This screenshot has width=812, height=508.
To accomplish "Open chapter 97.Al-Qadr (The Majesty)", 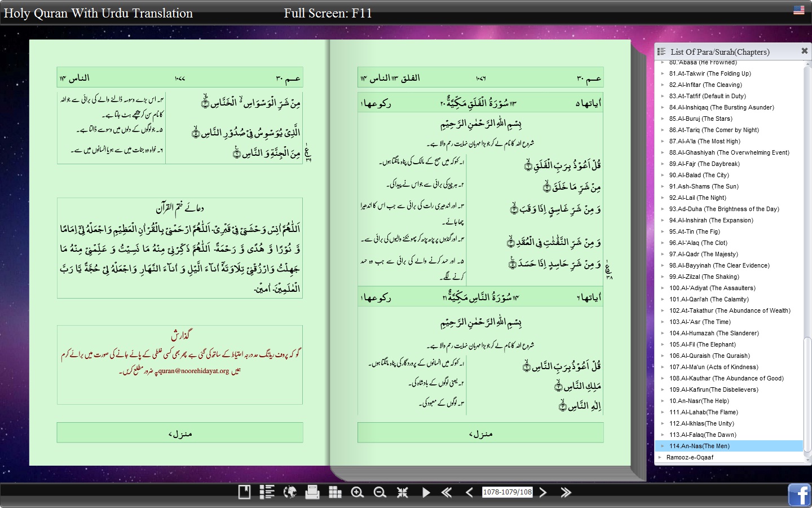I will point(703,254).
